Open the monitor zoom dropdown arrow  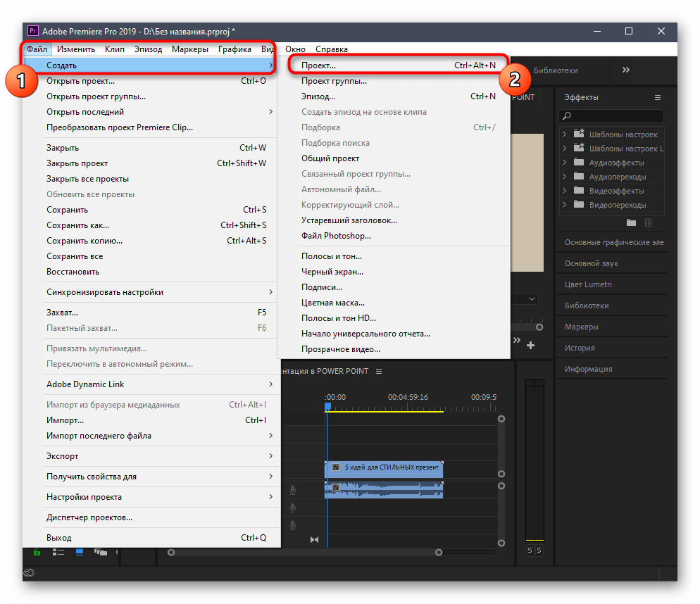[x=532, y=298]
